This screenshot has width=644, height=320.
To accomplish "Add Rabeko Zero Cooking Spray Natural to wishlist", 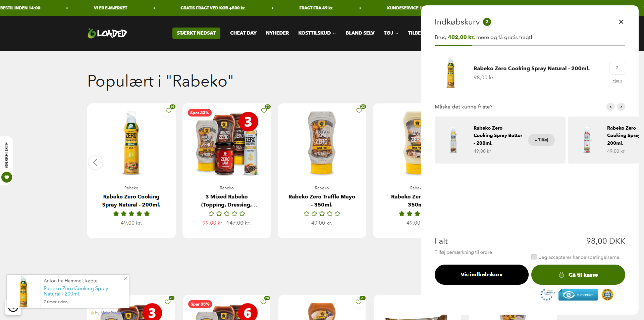I will coord(169,110).
